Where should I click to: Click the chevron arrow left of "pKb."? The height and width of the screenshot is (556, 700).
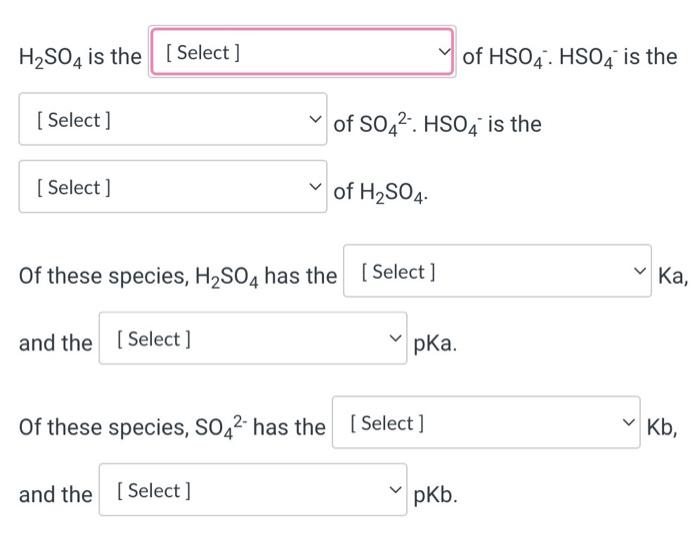tap(396, 491)
